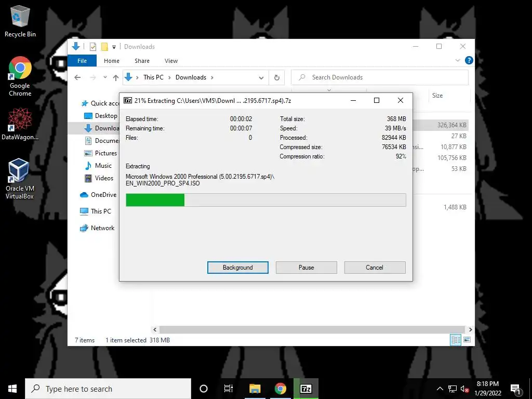Open Task View on taskbar
Viewport: 532px width, 399px height.
(x=229, y=389)
